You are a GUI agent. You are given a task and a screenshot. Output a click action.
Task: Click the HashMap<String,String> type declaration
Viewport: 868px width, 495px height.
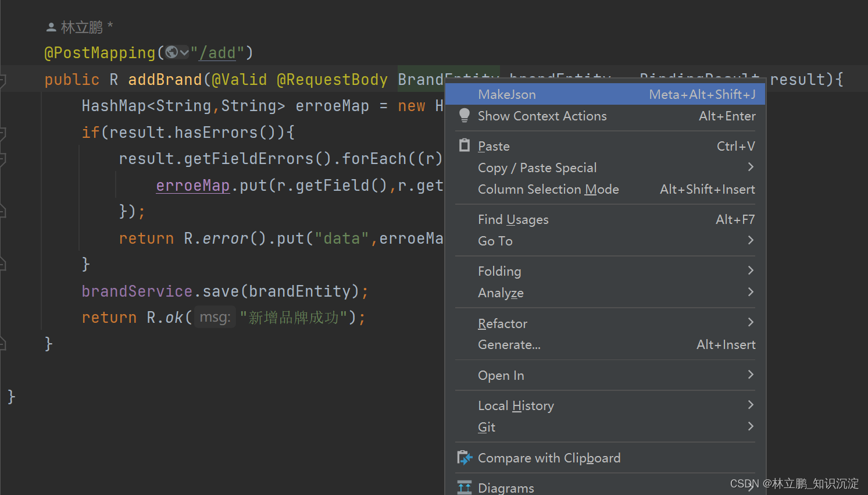[x=183, y=106]
